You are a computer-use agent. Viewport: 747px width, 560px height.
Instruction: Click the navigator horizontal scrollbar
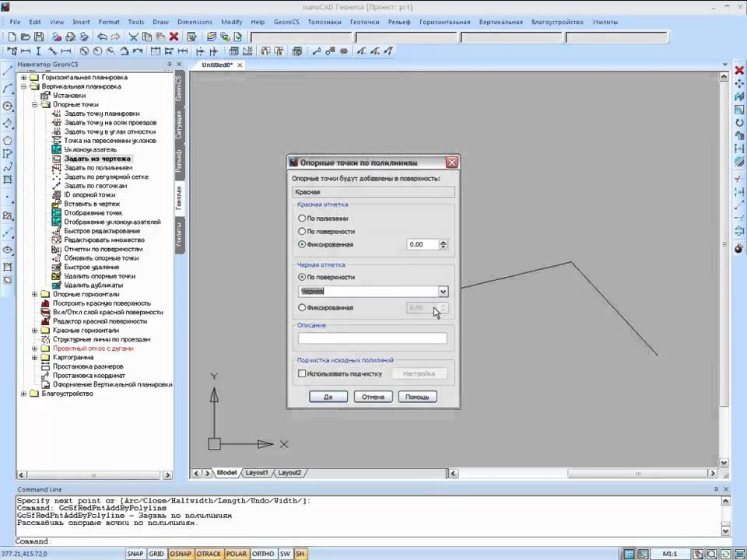coord(94,475)
